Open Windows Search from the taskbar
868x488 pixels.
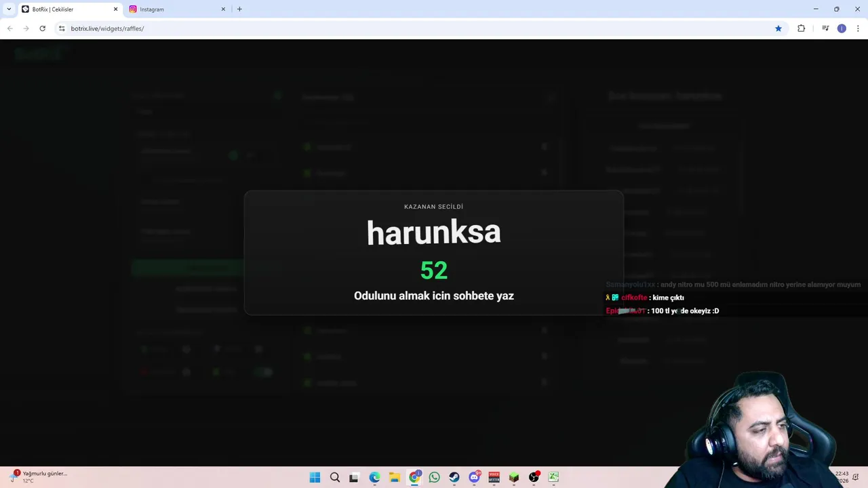point(335,477)
